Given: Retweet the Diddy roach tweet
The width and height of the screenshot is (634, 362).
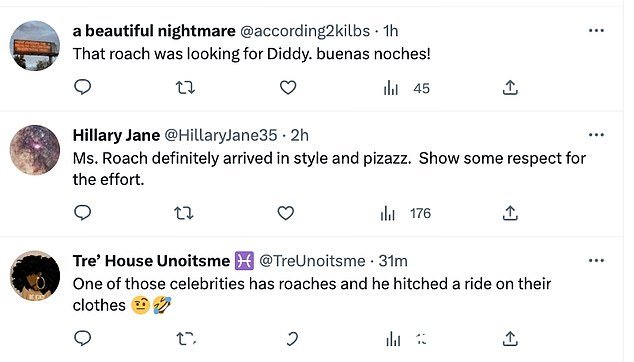Looking at the screenshot, I should (186, 87).
